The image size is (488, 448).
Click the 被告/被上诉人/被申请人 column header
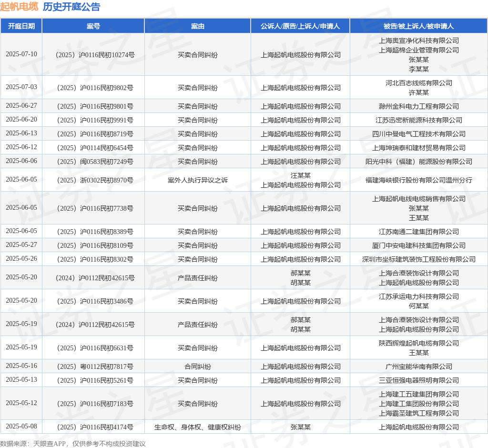pyautogui.click(x=418, y=26)
